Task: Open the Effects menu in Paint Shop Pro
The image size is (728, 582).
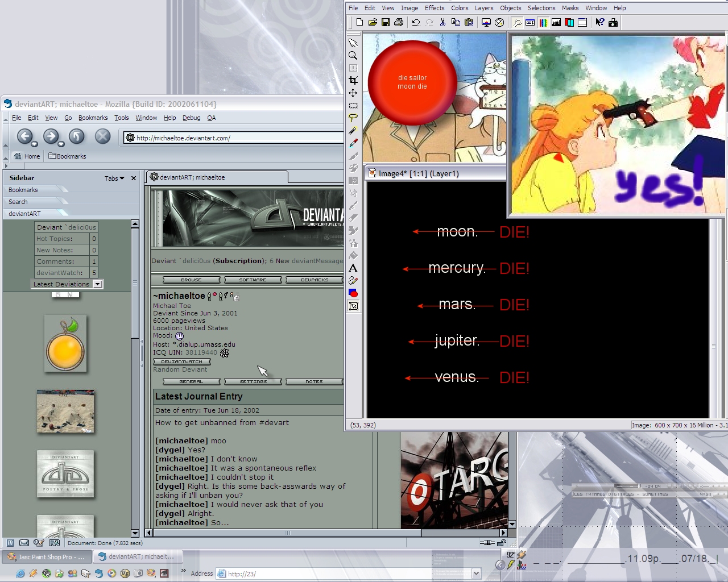Action: pyautogui.click(x=435, y=8)
